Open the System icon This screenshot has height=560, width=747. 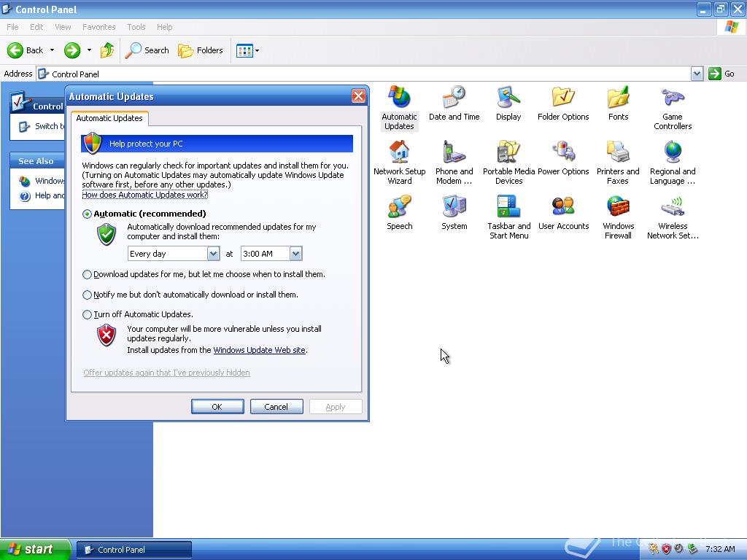tap(454, 213)
